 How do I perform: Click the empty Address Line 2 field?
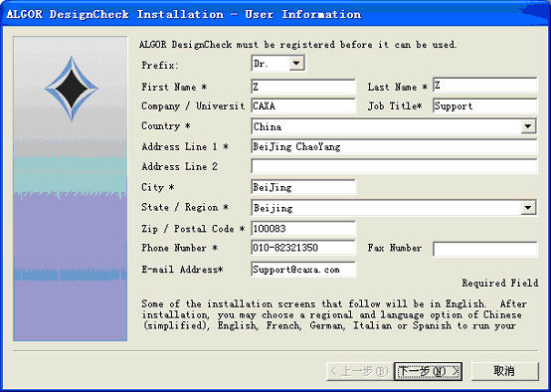click(x=394, y=166)
